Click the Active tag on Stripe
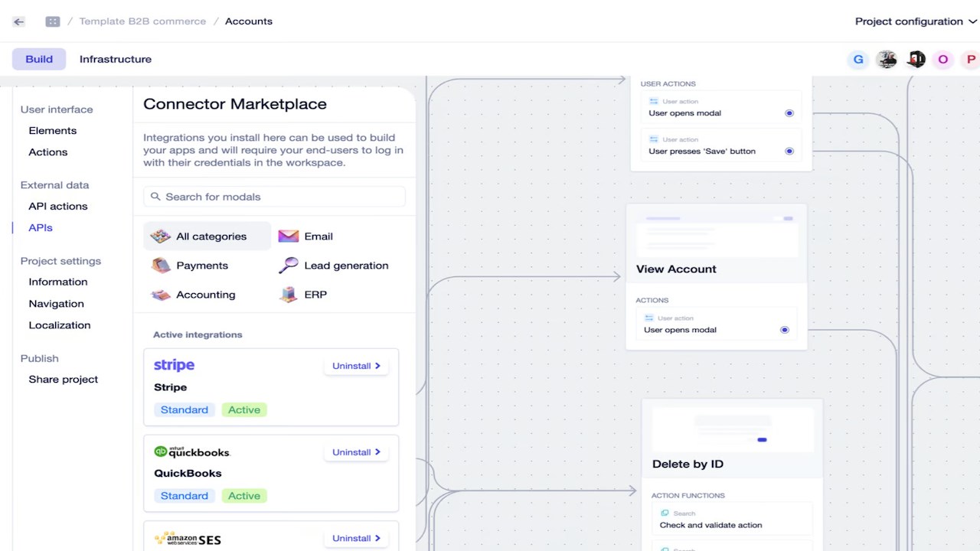This screenshot has width=980, height=551. click(244, 410)
